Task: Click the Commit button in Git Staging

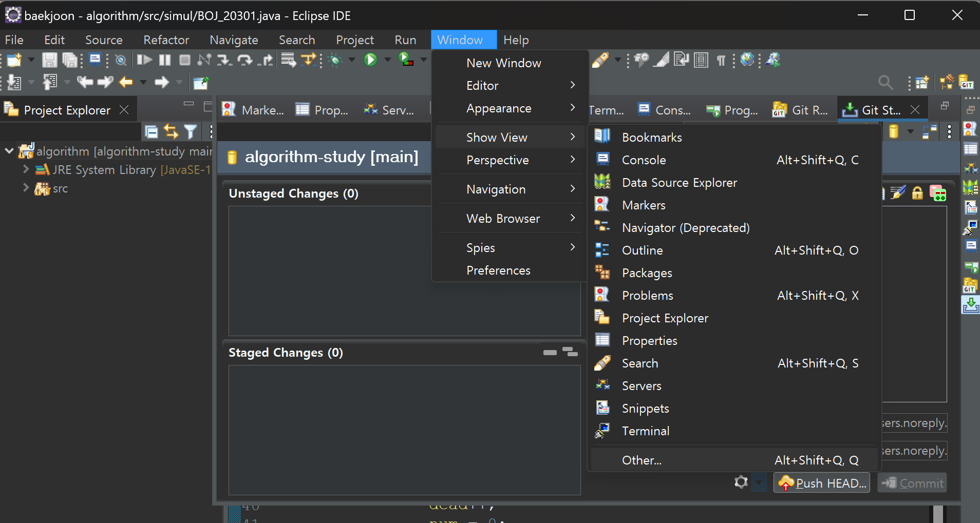Action: pyautogui.click(x=913, y=482)
